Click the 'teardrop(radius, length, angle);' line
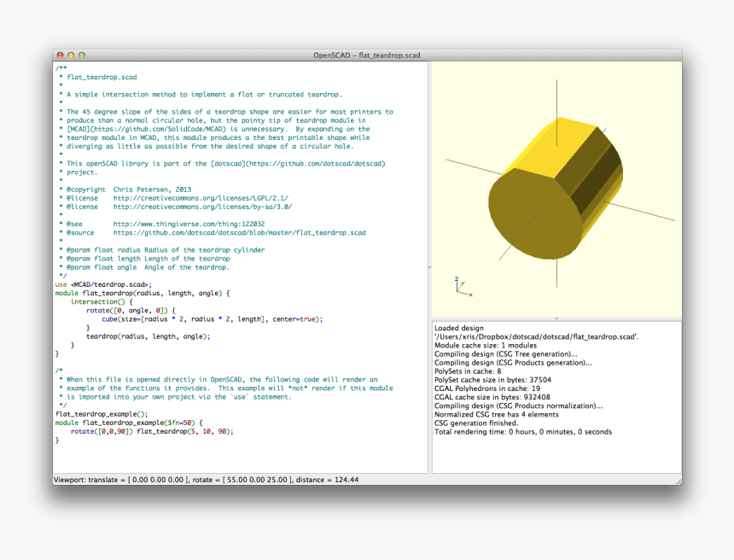The height and width of the screenshot is (560, 734). (x=149, y=336)
